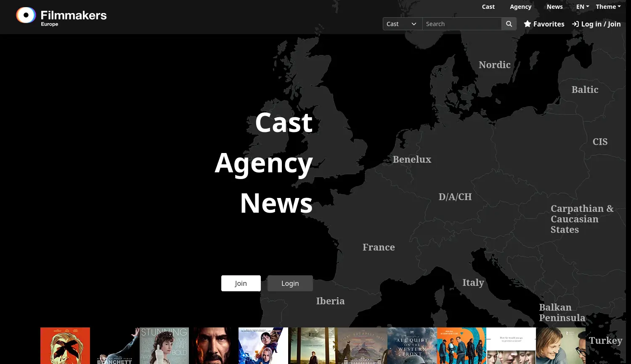Click inside the Search input field
The height and width of the screenshot is (364, 631).
pos(462,24)
